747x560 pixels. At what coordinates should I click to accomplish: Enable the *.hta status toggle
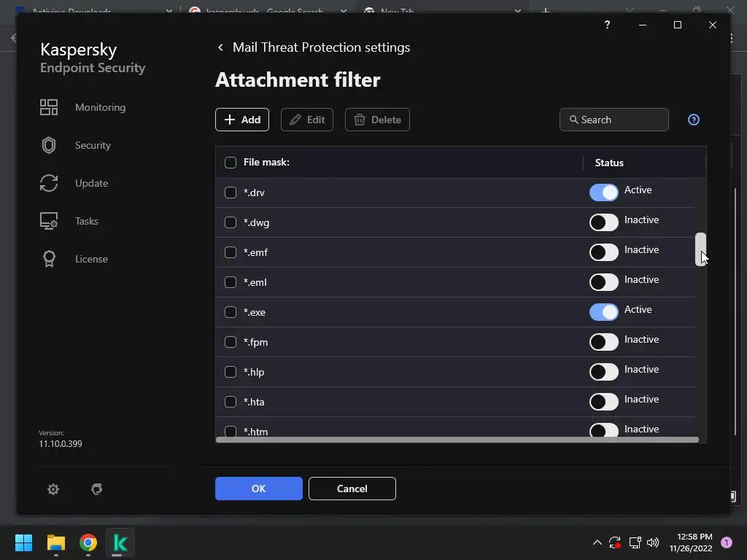coord(603,402)
